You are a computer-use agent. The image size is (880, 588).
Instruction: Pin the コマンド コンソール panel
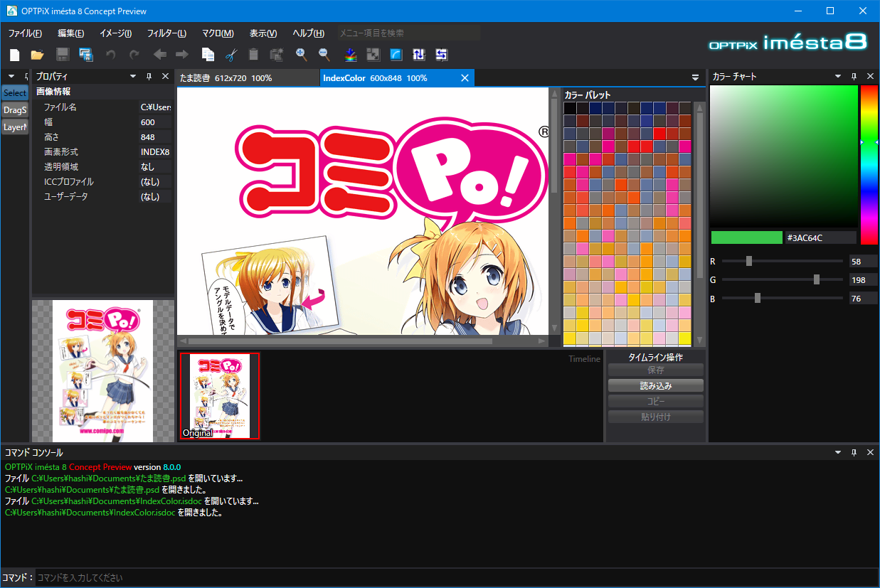pos(854,453)
